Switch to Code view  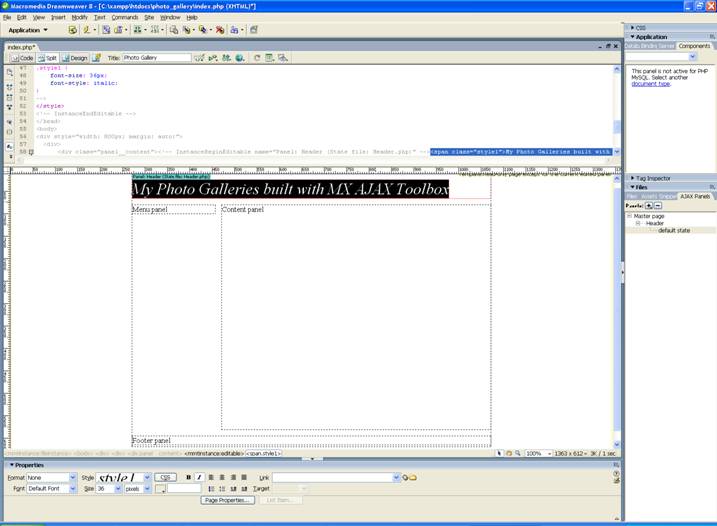point(22,58)
